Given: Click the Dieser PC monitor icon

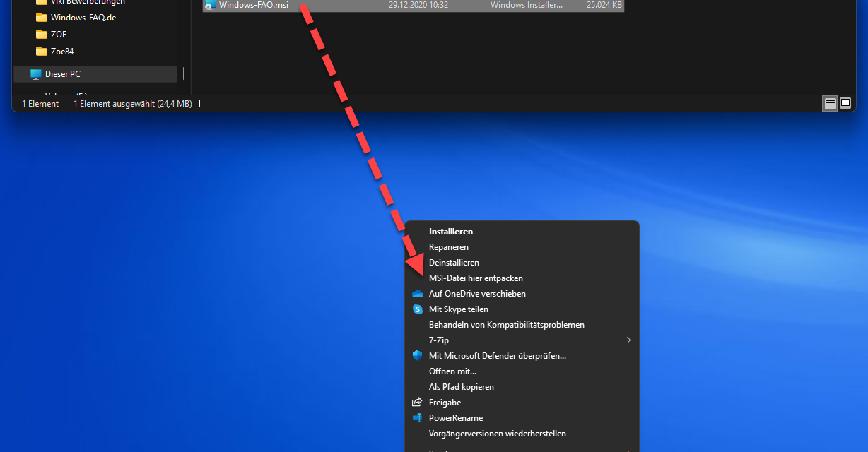Looking at the screenshot, I should [36, 74].
